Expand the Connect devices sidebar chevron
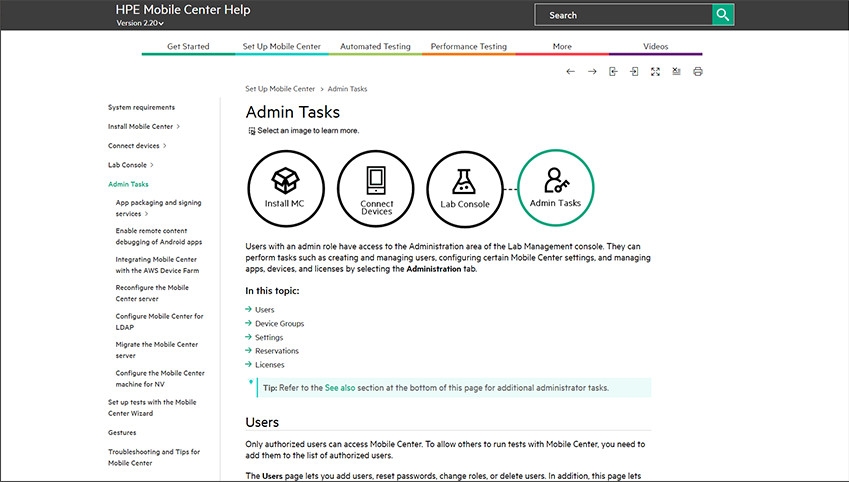Viewport: 849px width, 482px height. coord(164,146)
